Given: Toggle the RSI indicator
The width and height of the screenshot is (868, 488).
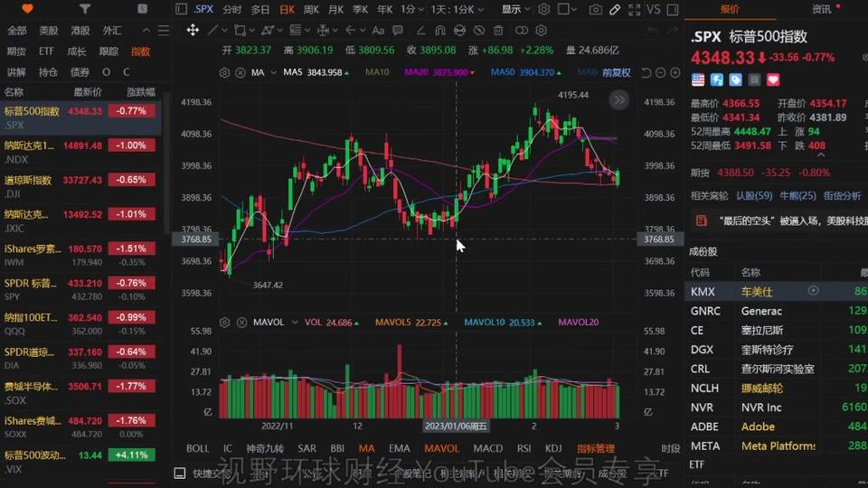Looking at the screenshot, I should coord(524,448).
